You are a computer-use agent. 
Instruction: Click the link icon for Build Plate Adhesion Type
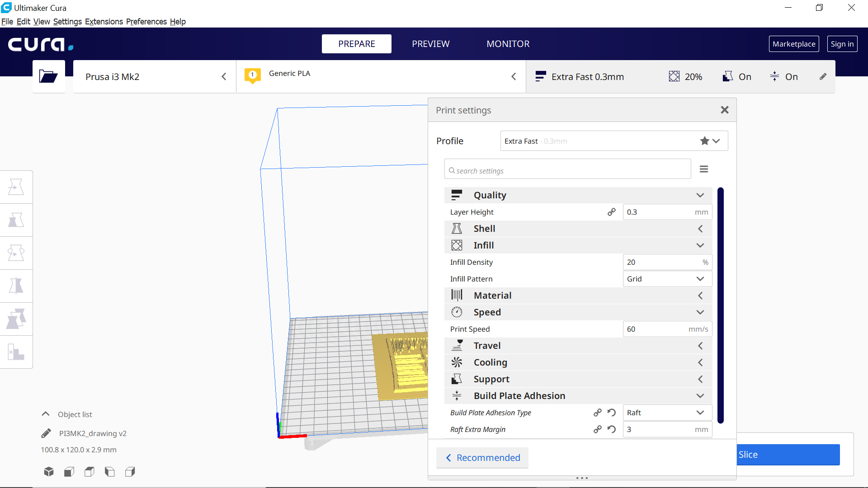tap(598, 413)
